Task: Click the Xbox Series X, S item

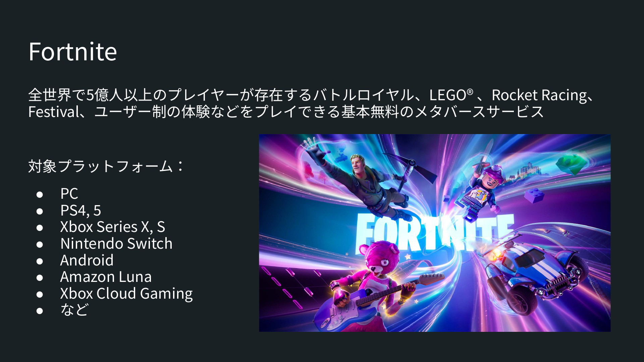Action: (x=113, y=227)
